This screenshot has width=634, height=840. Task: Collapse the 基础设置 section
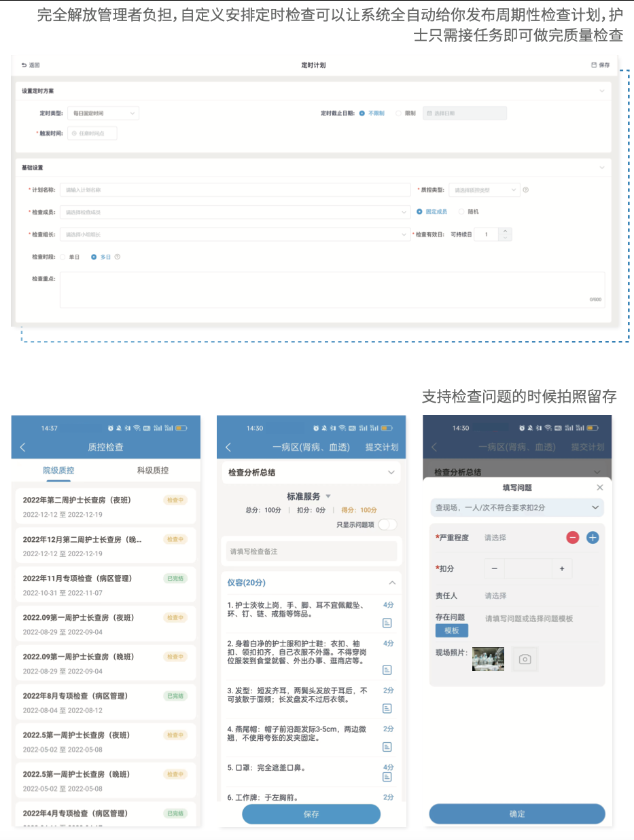(601, 167)
